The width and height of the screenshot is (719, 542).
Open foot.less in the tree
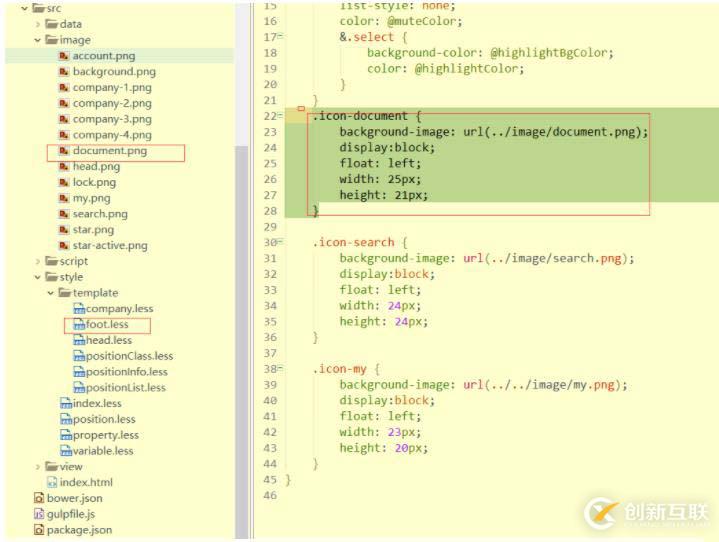coord(107,325)
